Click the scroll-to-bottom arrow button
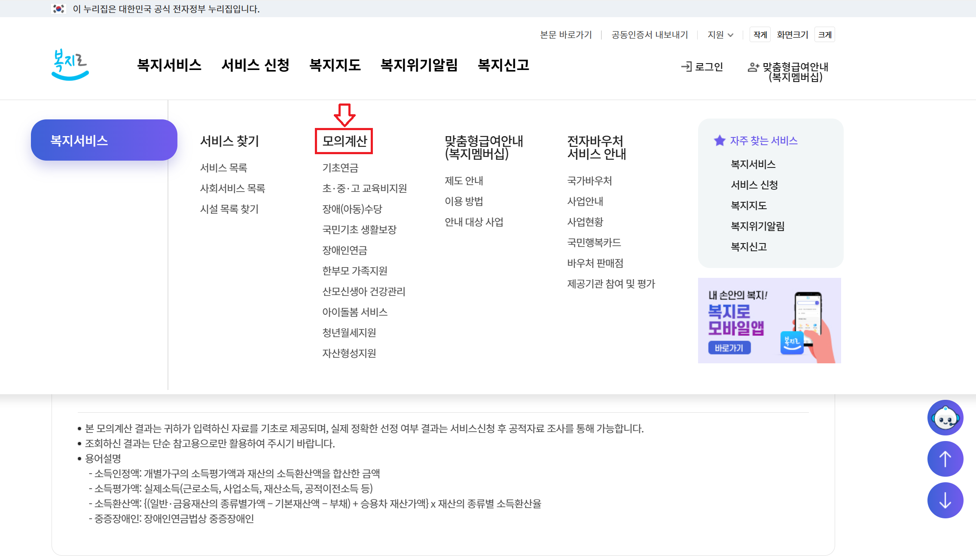 (x=945, y=500)
